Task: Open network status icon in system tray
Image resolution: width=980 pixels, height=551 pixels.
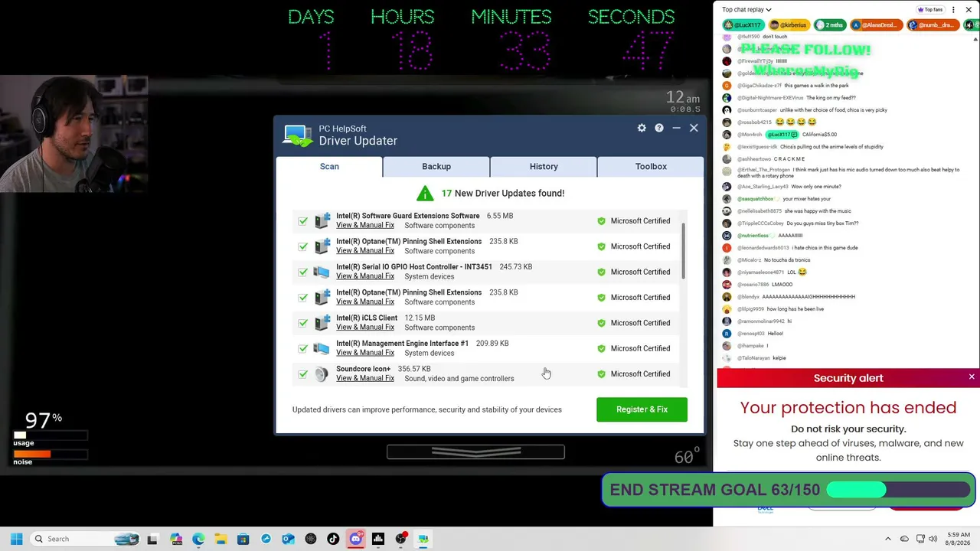Action: click(x=920, y=539)
